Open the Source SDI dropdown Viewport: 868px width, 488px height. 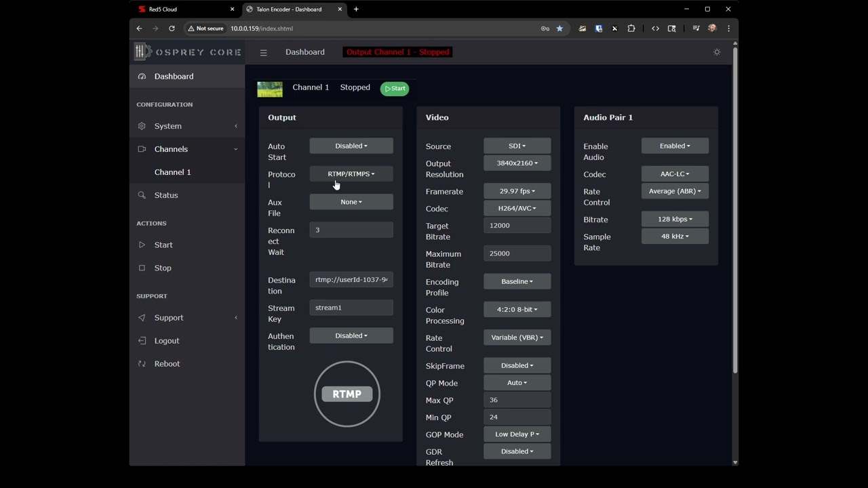pos(517,146)
